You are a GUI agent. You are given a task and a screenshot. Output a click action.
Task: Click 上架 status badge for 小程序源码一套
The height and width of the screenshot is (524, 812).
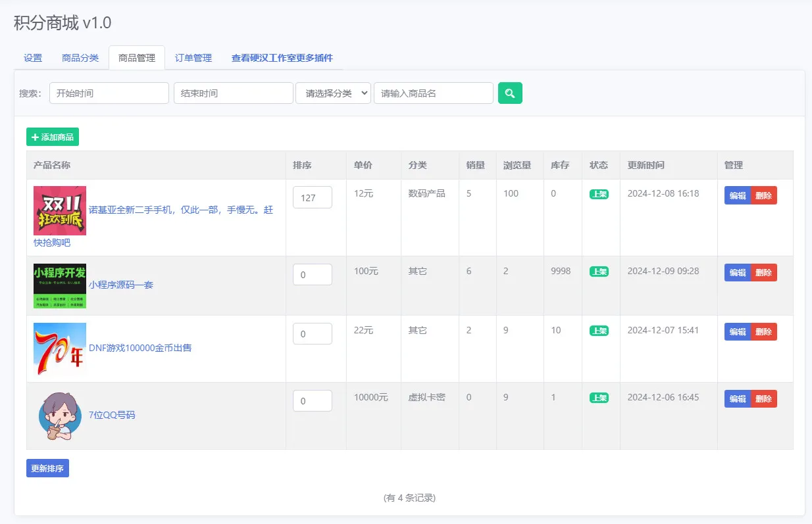(599, 272)
